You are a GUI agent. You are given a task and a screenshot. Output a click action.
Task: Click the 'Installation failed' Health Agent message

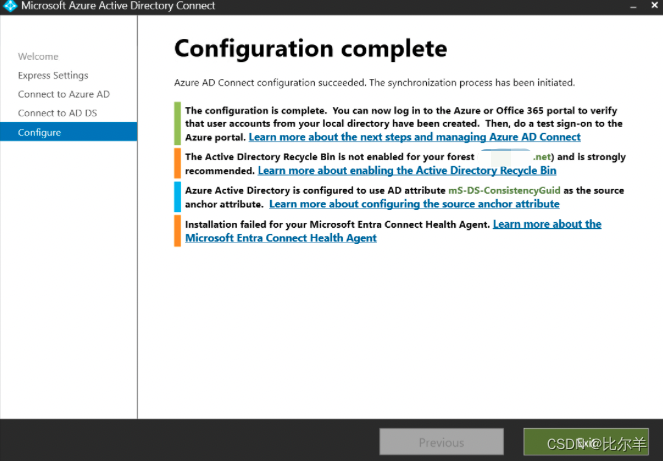(337, 225)
